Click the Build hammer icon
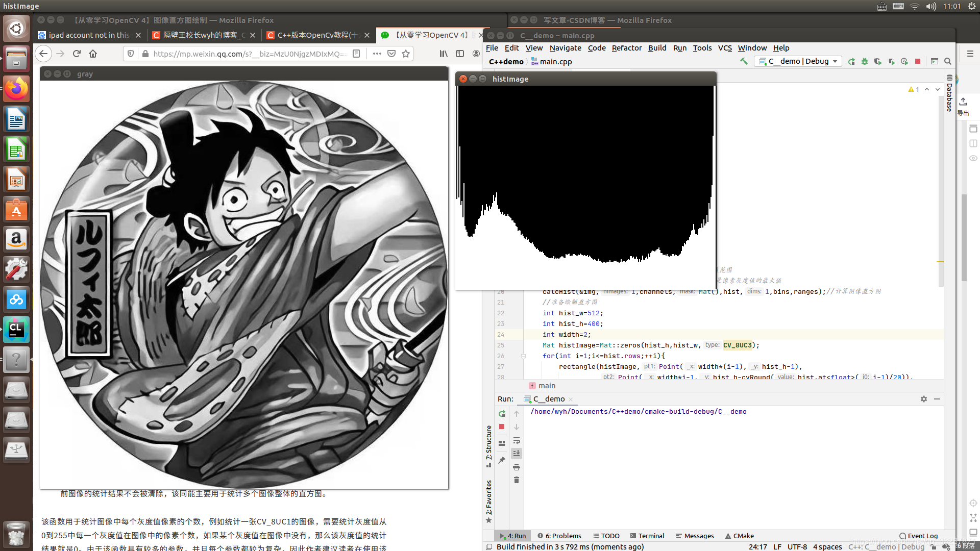 point(744,61)
